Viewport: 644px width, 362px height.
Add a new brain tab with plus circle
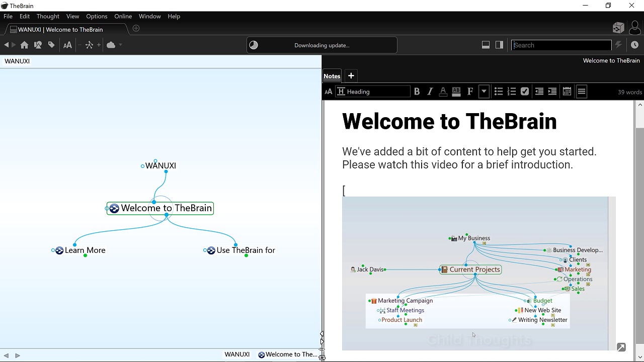point(136,29)
